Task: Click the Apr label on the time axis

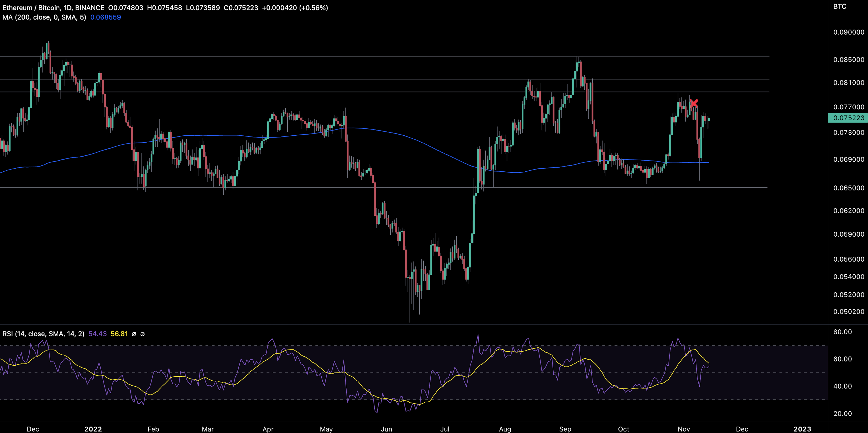Action: click(x=268, y=429)
